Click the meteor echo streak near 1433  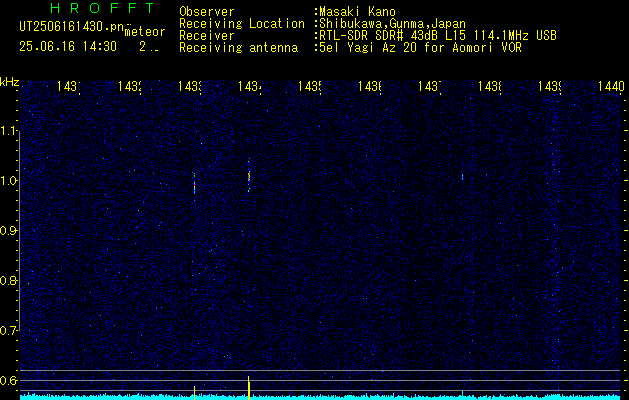pyautogui.click(x=194, y=184)
